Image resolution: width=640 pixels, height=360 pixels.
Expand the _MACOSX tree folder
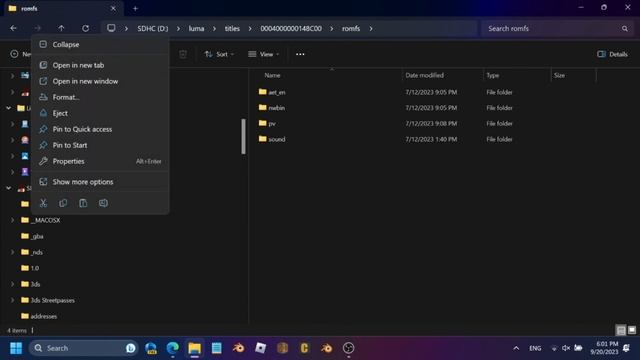coord(12,220)
